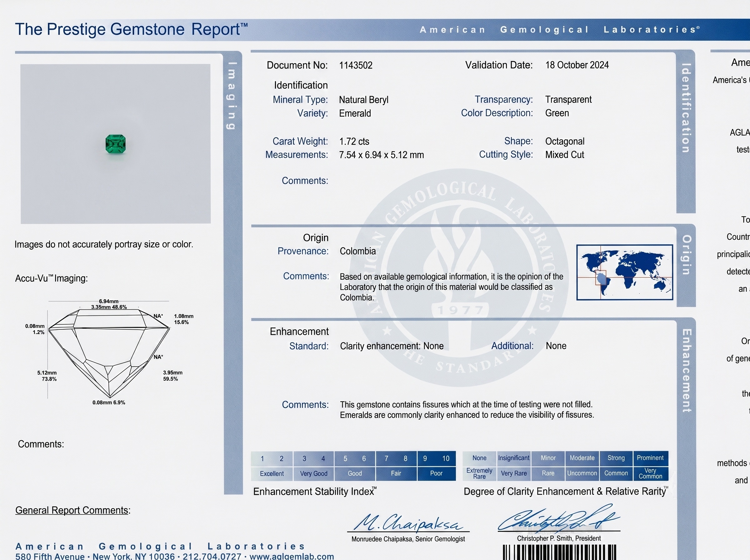Image resolution: width=750 pixels, height=560 pixels.
Task: Open the www.aglgemlab.com website link
Action: [x=292, y=556]
